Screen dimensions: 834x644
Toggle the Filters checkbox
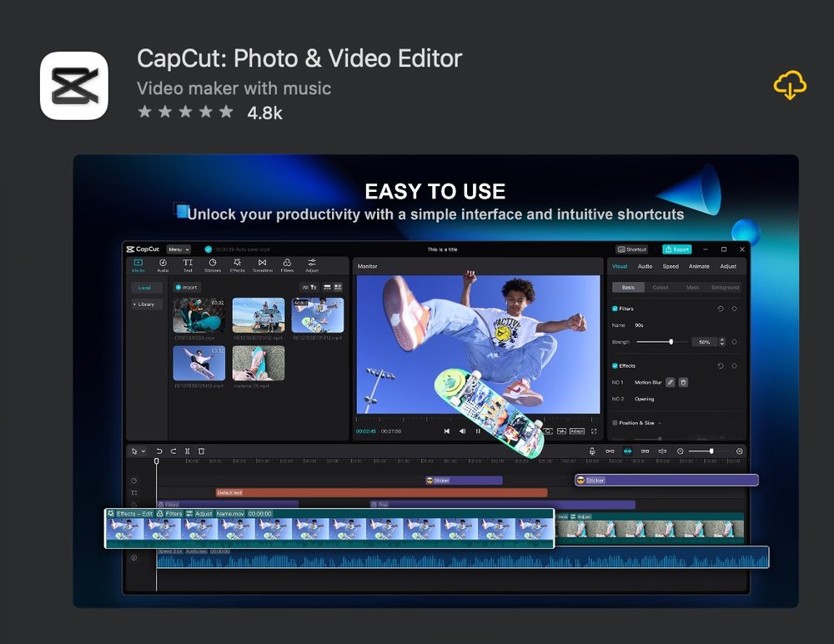tap(615, 309)
